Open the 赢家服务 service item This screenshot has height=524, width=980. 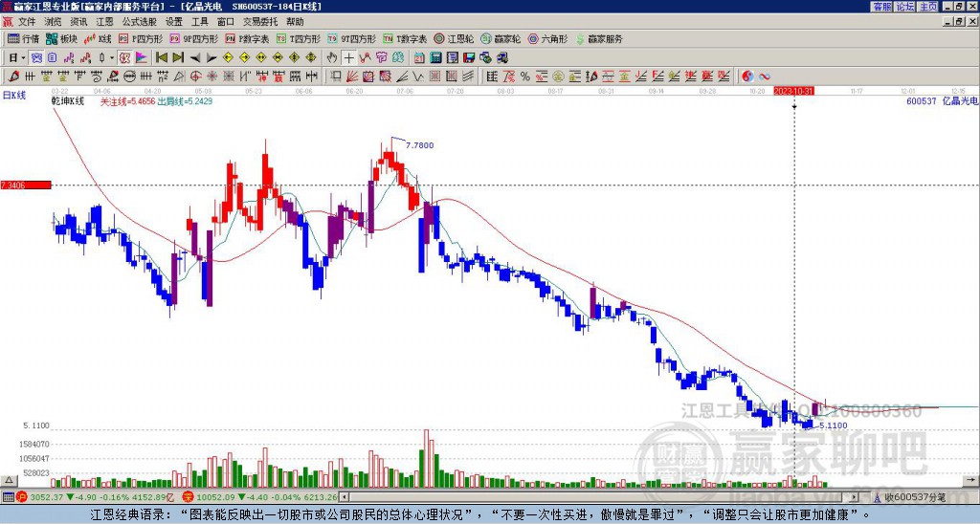click(x=599, y=38)
